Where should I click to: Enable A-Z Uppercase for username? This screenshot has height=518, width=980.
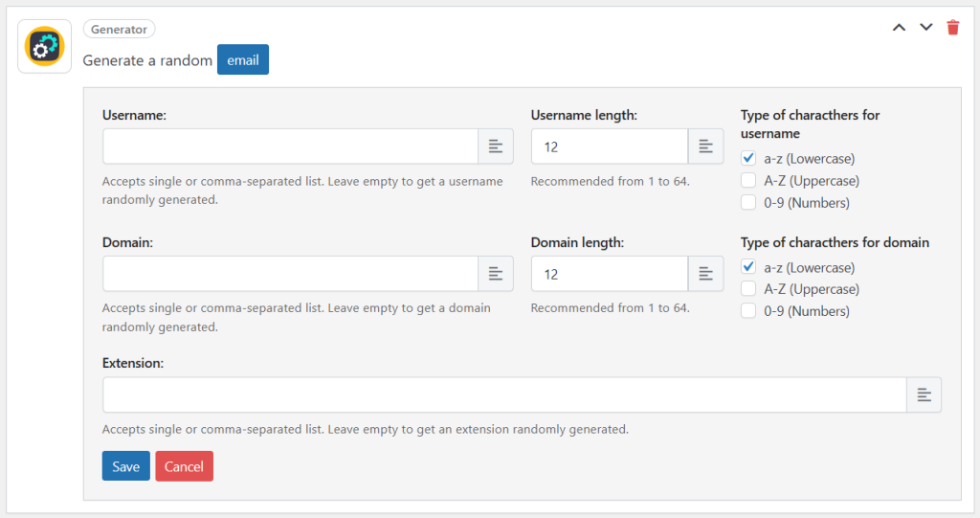coord(748,181)
